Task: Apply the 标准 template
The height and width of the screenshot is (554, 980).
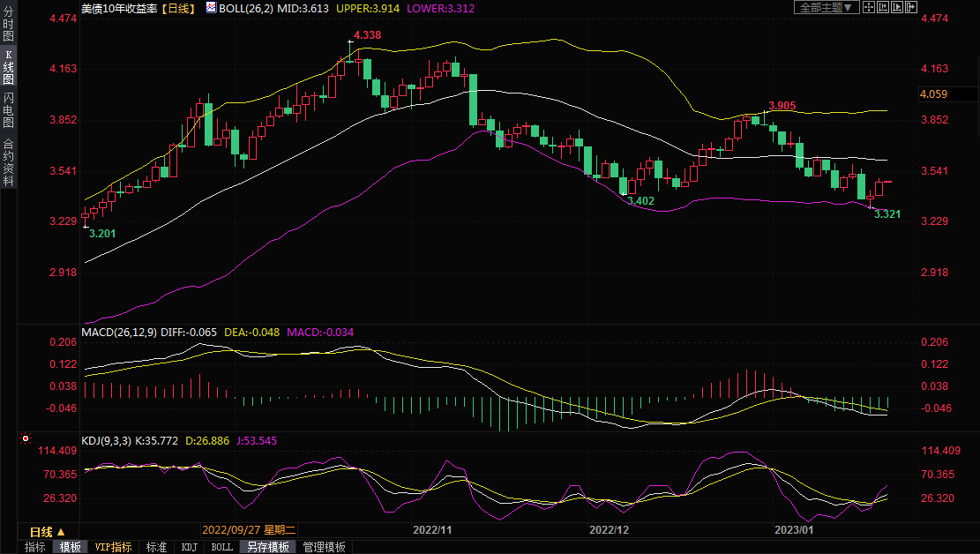Action: point(156,547)
